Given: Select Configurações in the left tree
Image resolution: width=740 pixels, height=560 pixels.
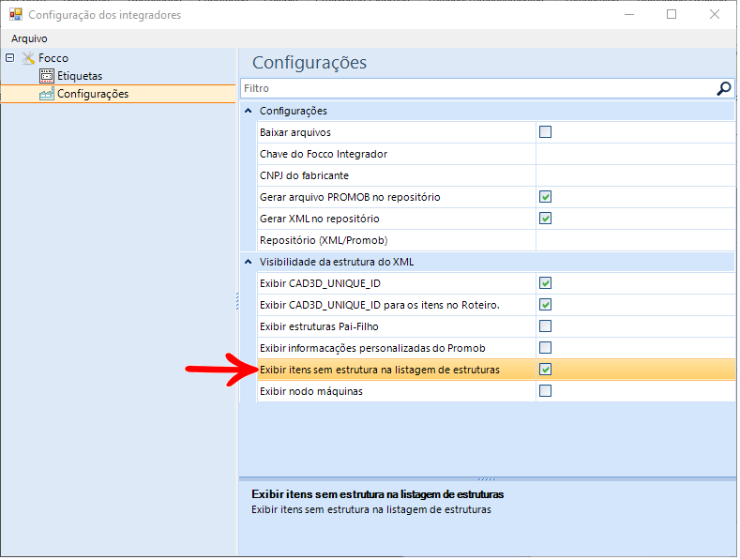Looking at the screenshot, I should point(93,94).
